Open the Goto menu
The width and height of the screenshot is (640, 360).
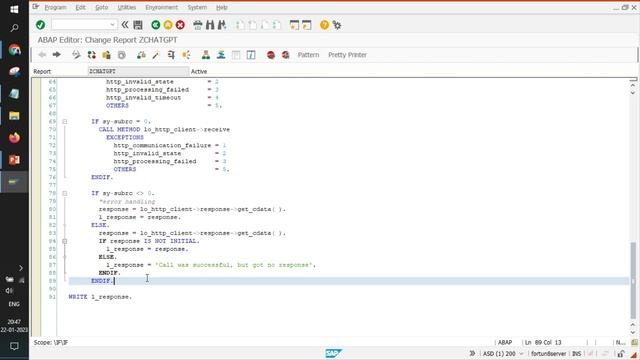[102, 7]
